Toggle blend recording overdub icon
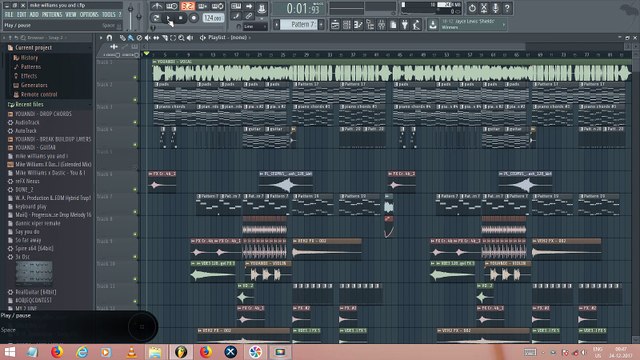Image resolution: width=640 pixels, height=360 pixels. [202, 6]
